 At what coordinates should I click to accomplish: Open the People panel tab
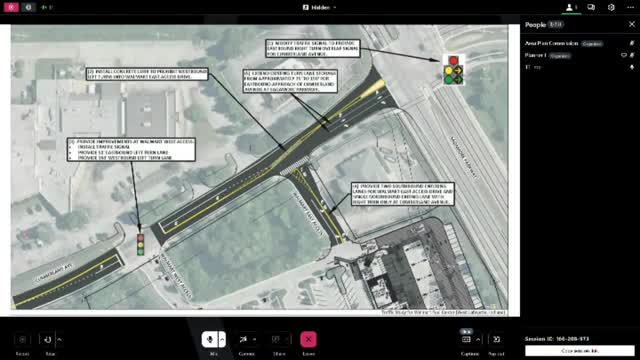click(x=571, y=7)
